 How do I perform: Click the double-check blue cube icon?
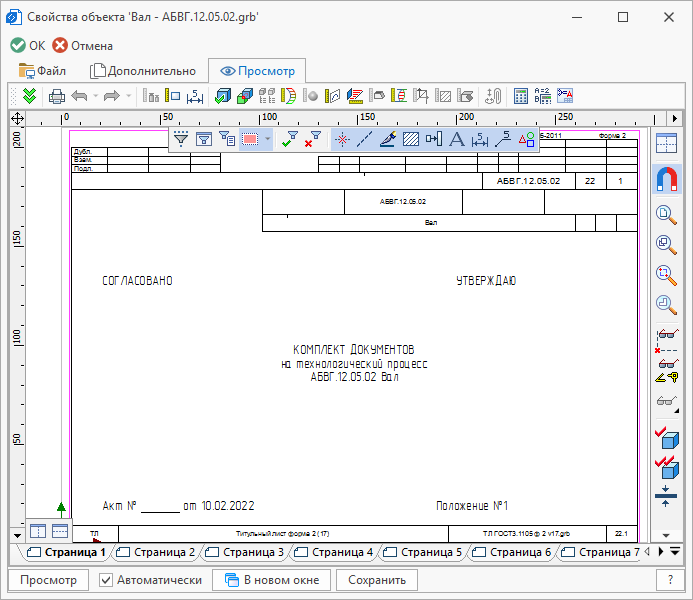pyautogui.click(x=667, y=467)
